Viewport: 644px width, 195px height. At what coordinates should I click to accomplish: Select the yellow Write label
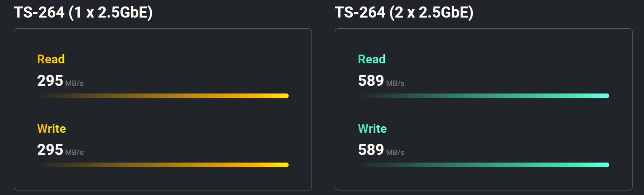(51, 129)
